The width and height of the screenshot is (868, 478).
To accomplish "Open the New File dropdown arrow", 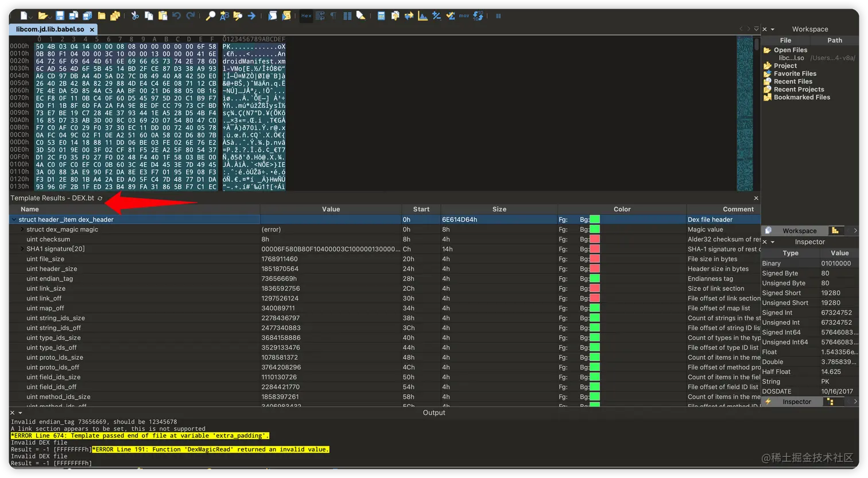I will coord(30,17).
